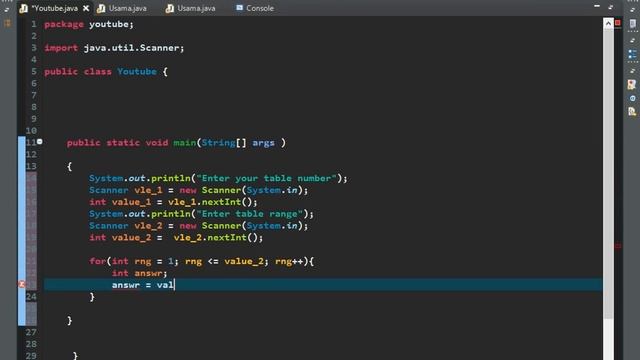Open the Usama.java tab next to Youtube.java
Screen dimensions: 640x360
click(122, 8)
